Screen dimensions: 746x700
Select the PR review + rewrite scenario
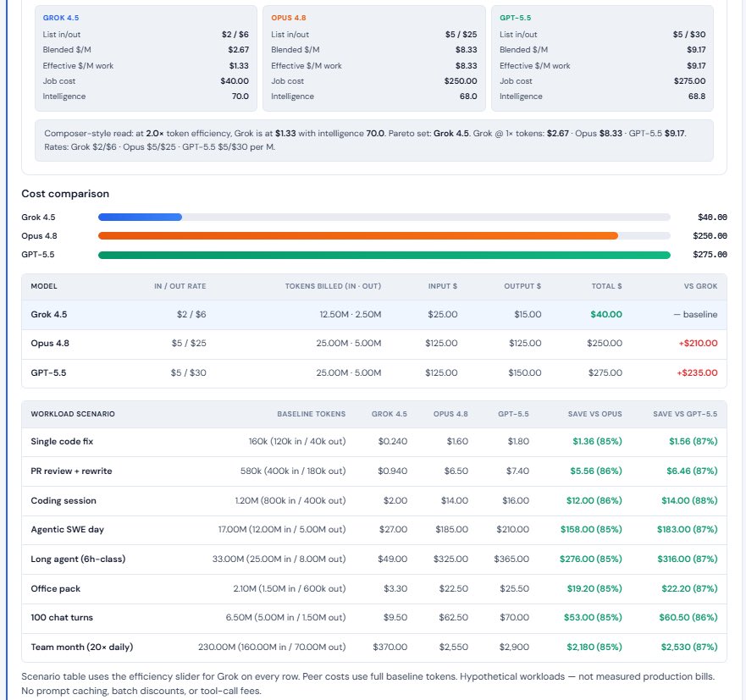(x=71, y=471)
